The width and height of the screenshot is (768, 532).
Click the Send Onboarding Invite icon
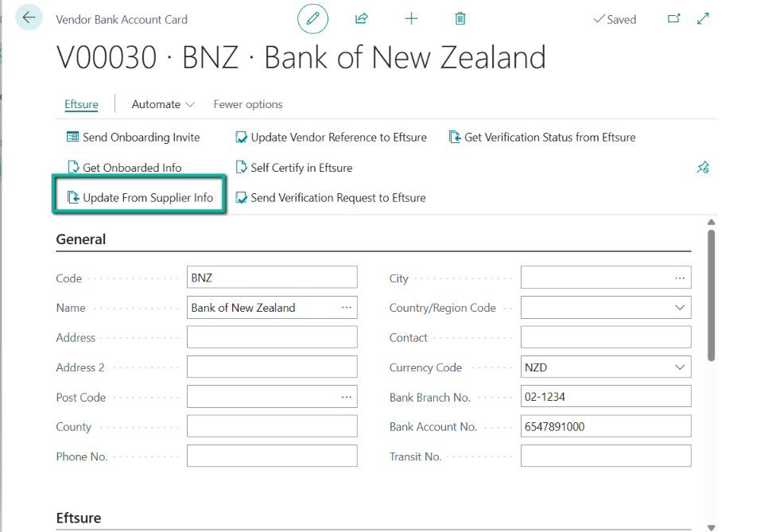[x=72, y=137]
